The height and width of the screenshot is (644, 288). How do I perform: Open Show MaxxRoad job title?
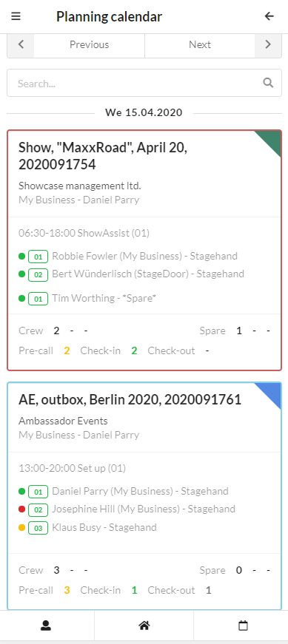(103, 156)
